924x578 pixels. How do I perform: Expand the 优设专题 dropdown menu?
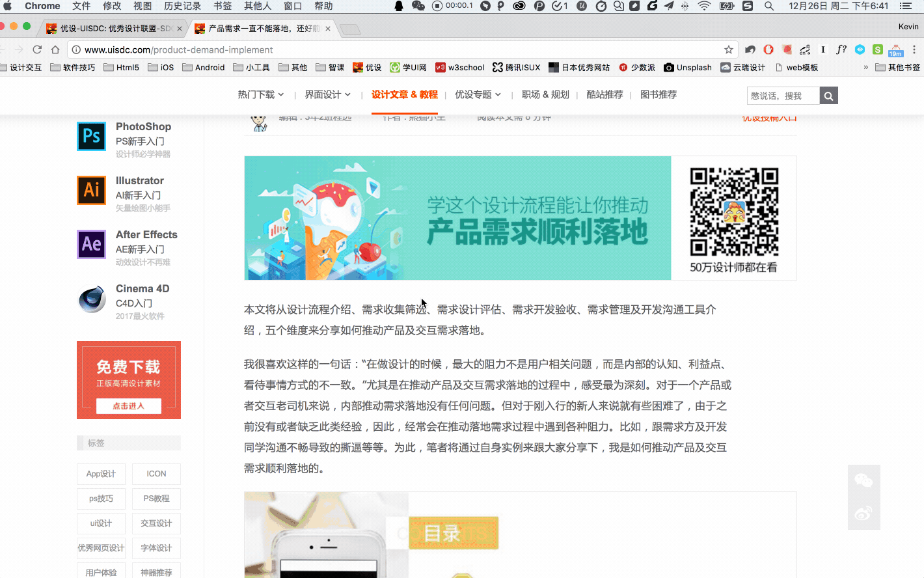point(478,95)
